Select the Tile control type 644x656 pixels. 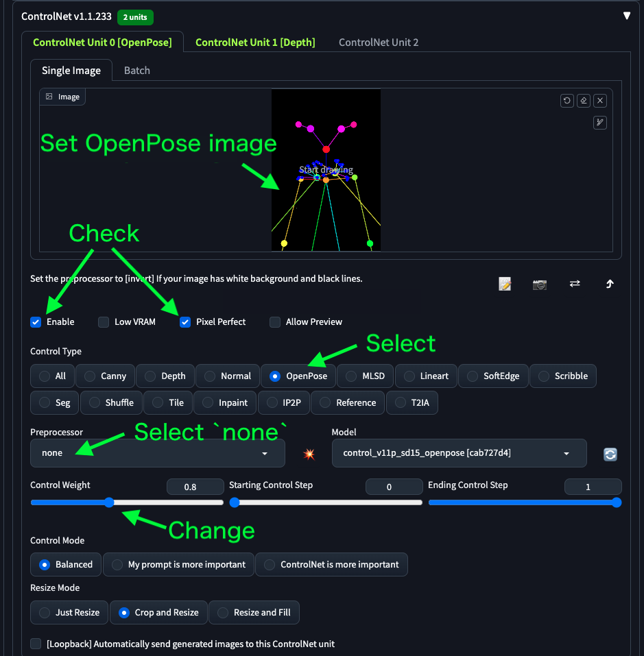coord(168,403)
